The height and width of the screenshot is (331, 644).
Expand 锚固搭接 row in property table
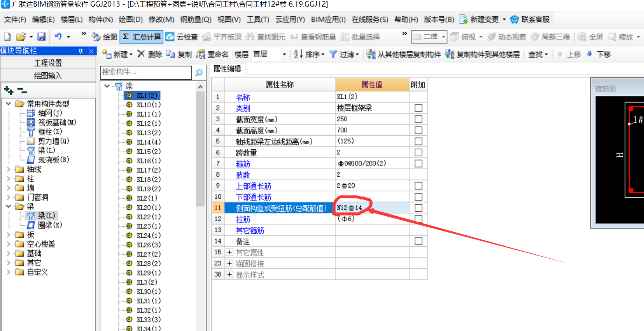pyautogui.click(x=229, y=263)
